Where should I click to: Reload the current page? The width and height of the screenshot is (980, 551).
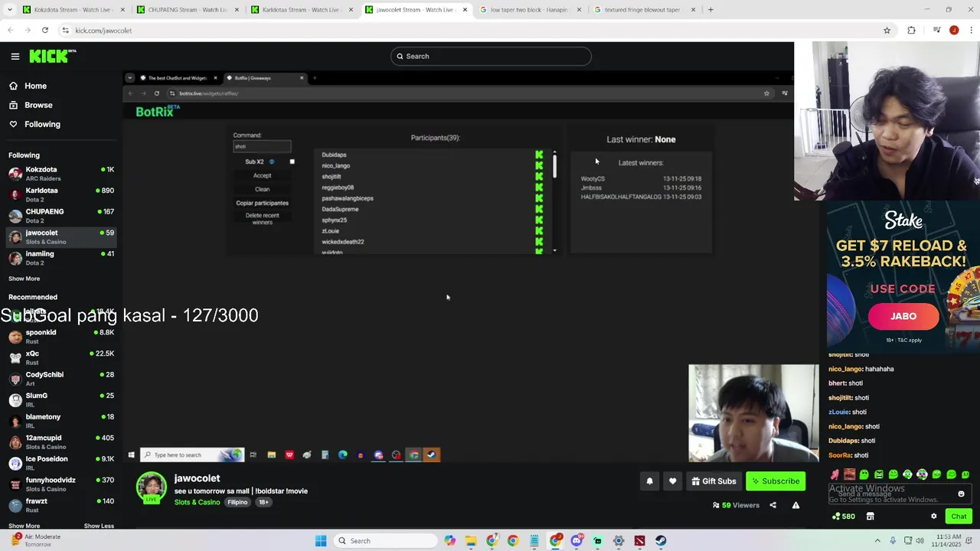tap(45, 31)
